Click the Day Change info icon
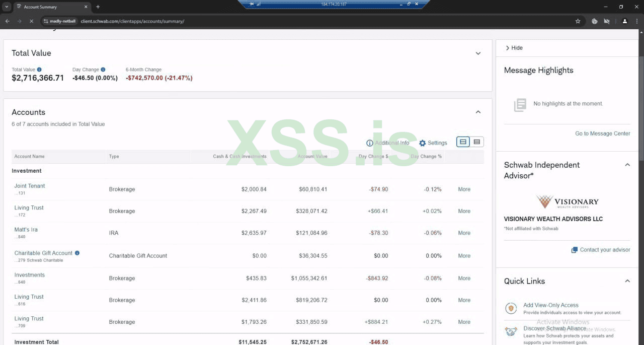 coord(103,70)
